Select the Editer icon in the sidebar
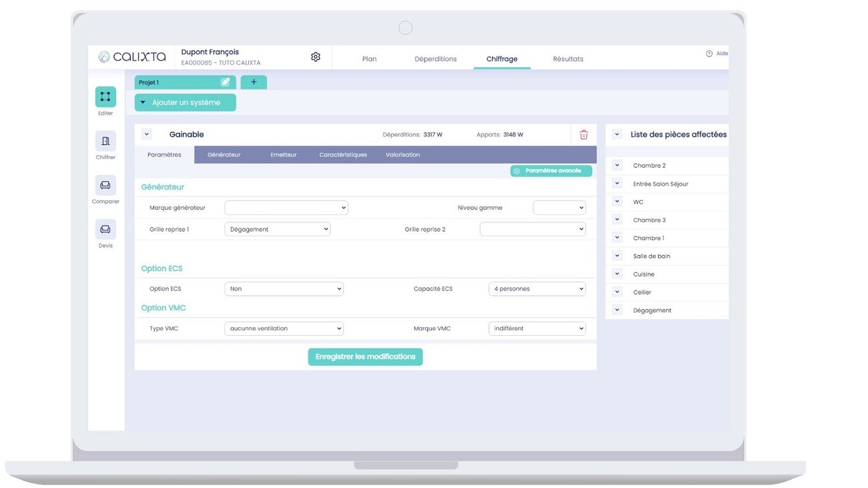 [x=105, y=95]
